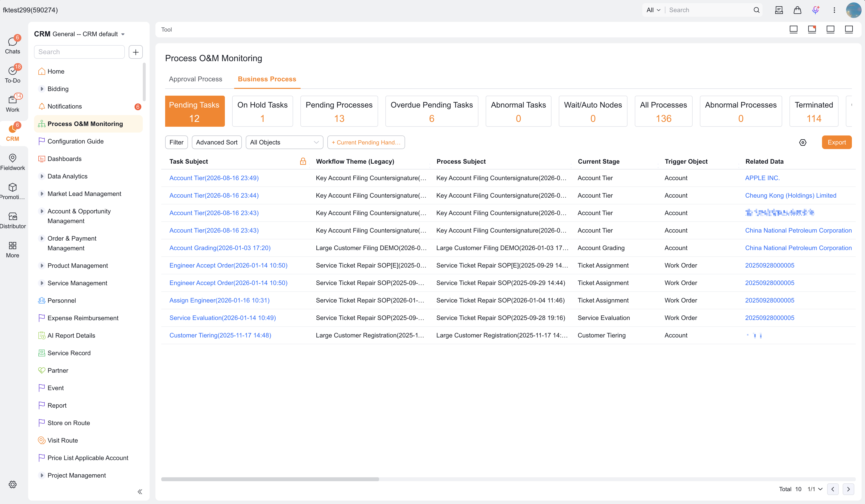
Task: Open the vertical three-dot menu
Action: point(834,10)
